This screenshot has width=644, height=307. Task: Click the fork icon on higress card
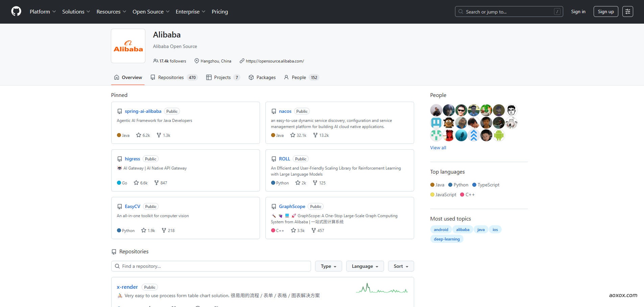[x=157, y=183]
